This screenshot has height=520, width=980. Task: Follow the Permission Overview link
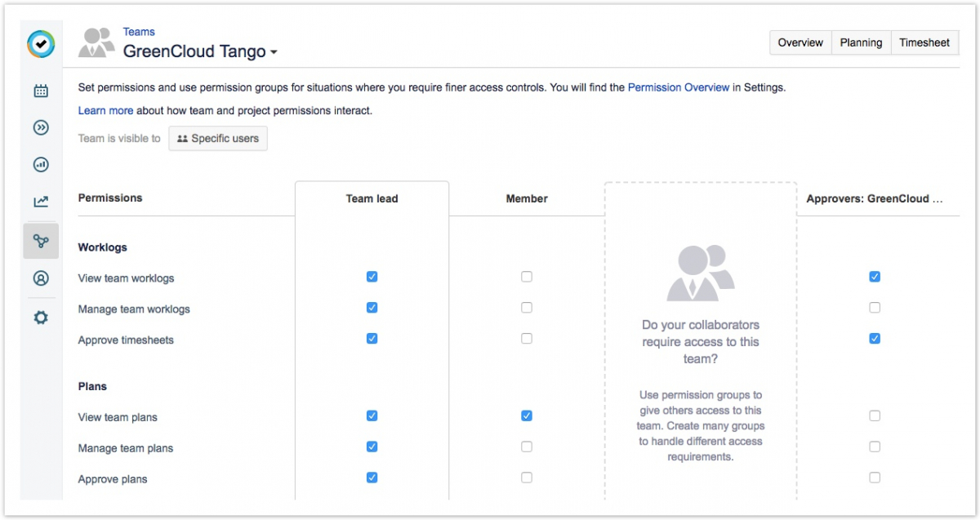click(x=678, y=87)
